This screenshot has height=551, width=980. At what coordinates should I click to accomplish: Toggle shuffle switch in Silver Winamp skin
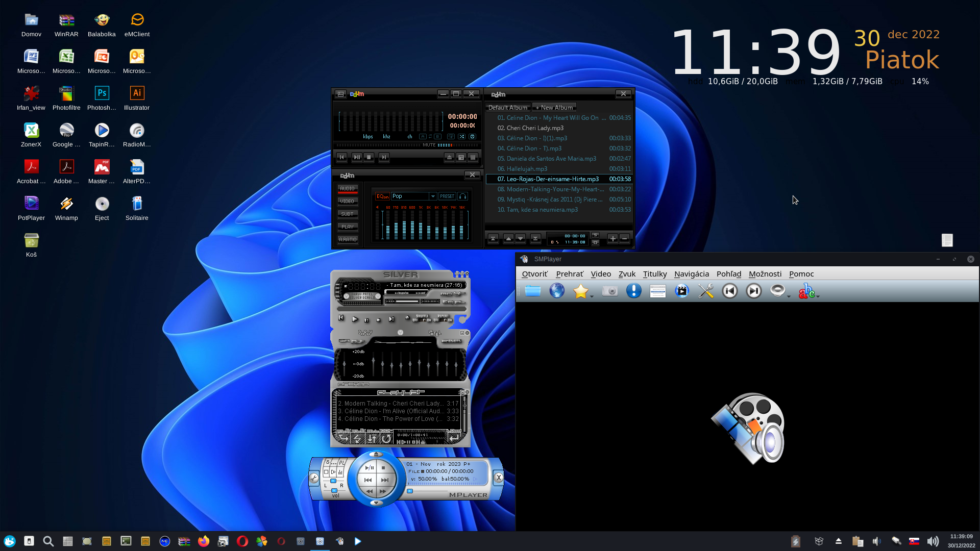(x=422, y=320)
